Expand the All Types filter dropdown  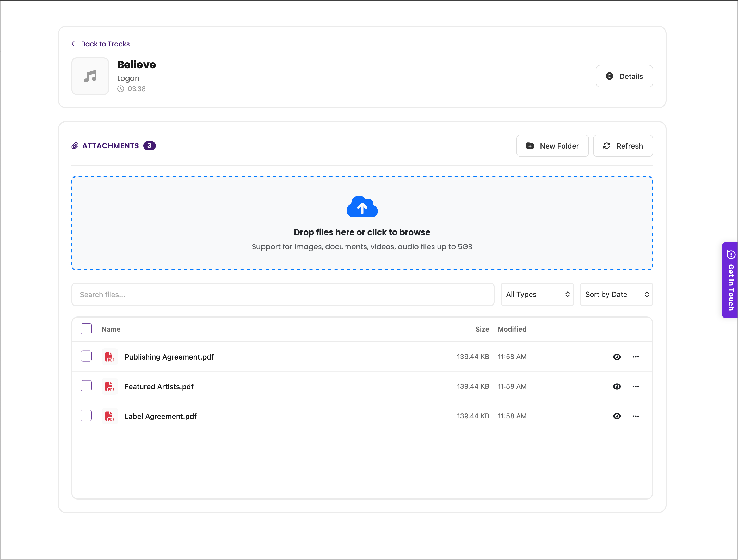click(x=537, y=294)
